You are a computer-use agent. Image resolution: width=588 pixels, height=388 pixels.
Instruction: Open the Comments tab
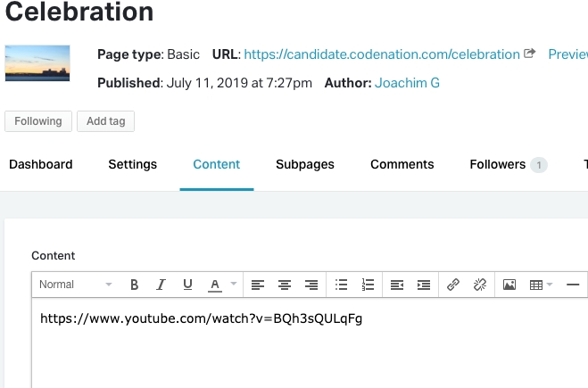(402, 164)
